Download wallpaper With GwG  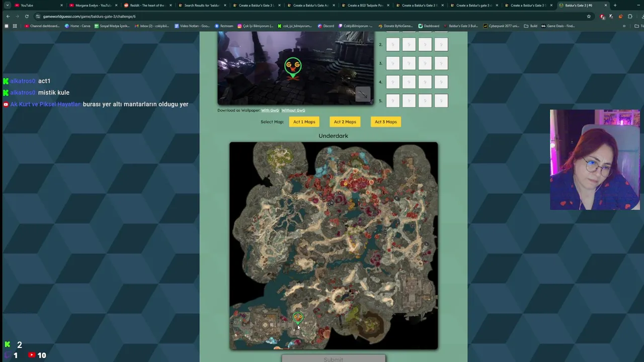click(270, 111)
